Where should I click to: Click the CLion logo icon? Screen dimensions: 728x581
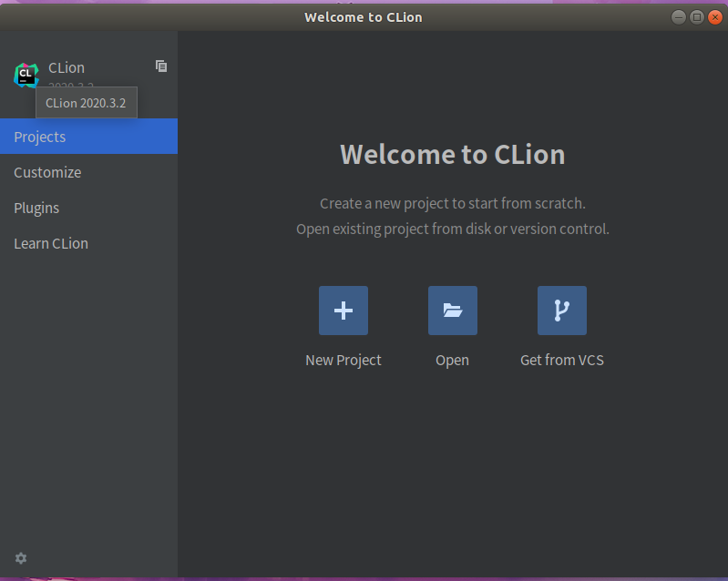[x=26, y=76]
